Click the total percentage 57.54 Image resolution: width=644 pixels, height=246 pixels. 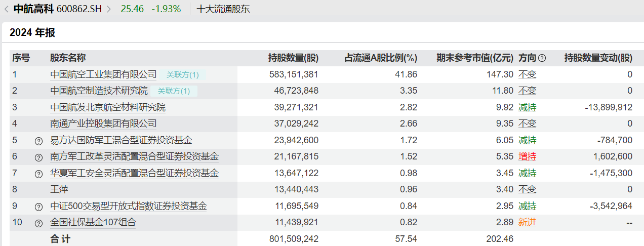tap(407, 238)
